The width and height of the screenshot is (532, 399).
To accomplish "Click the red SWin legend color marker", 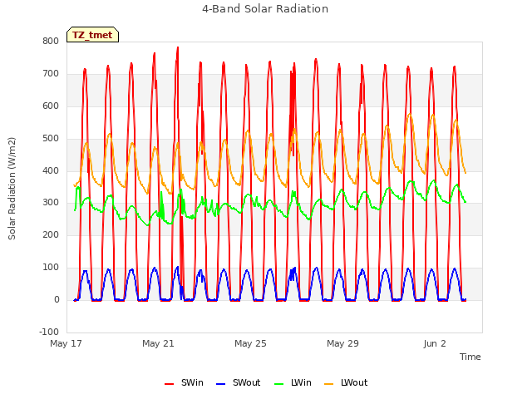I will pos(169,384).
